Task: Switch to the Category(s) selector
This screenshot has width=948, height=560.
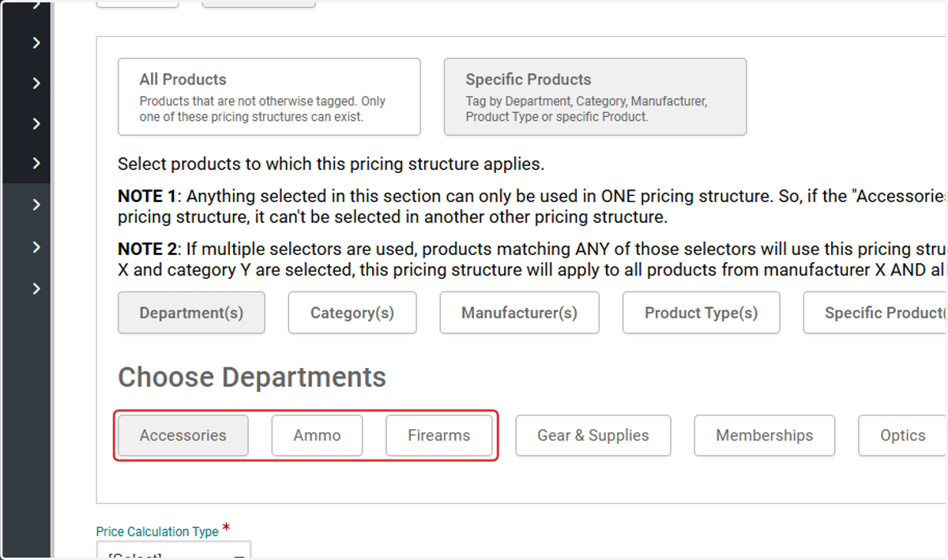Action: click(x=352, y=313)
